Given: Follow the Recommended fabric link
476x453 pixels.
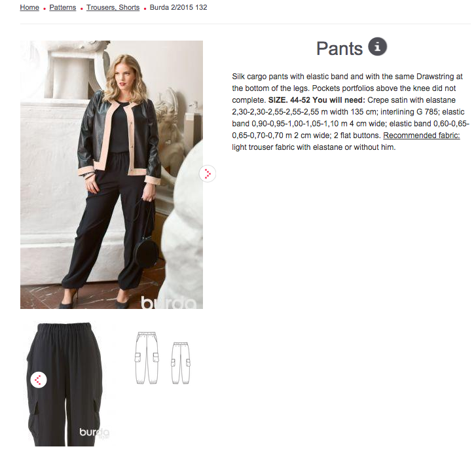Looking at the screenshot, I should click(x=422, y=136).
